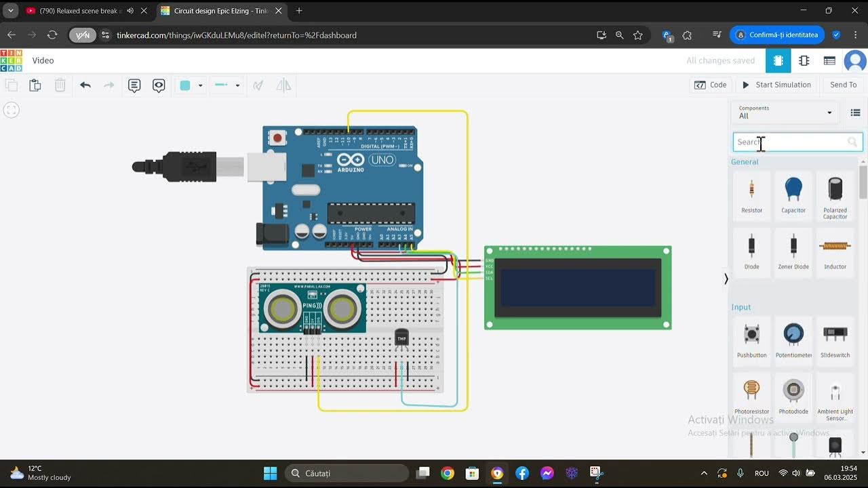
Task: Pick the wire color swatch
Action: [185, 85]
